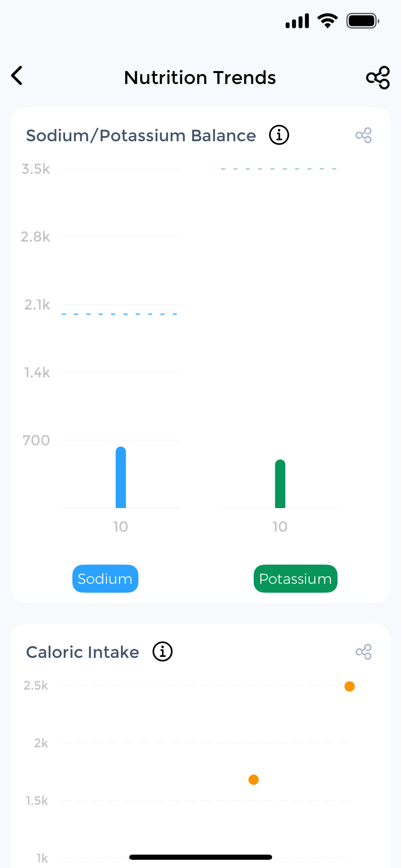The width and height of the screenshot is (401, 868).
Task: Share the Sodium/Potassium Balance chart
Action: click(x=364, y=135)
